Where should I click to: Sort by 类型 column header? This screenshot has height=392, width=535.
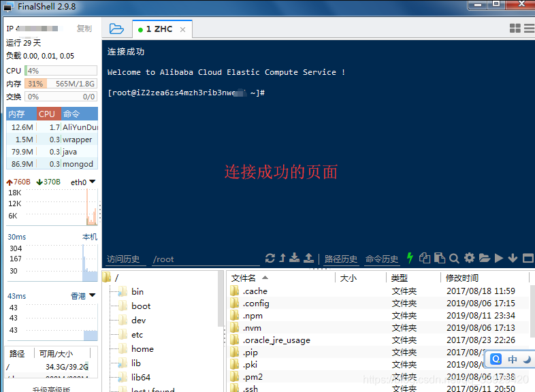tap(414, 278)
